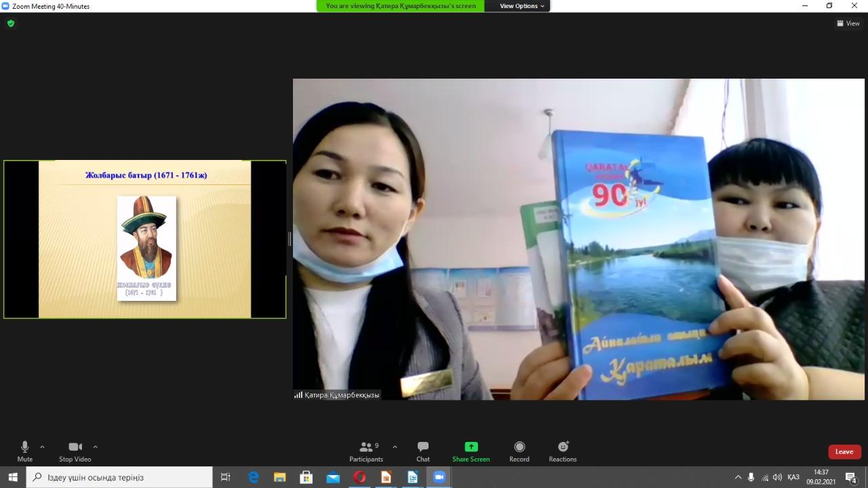This screenshot has width=868, height=488.
Task: Stop Video camera toggle
Action: pyautogui.click(x=75, y=451)
